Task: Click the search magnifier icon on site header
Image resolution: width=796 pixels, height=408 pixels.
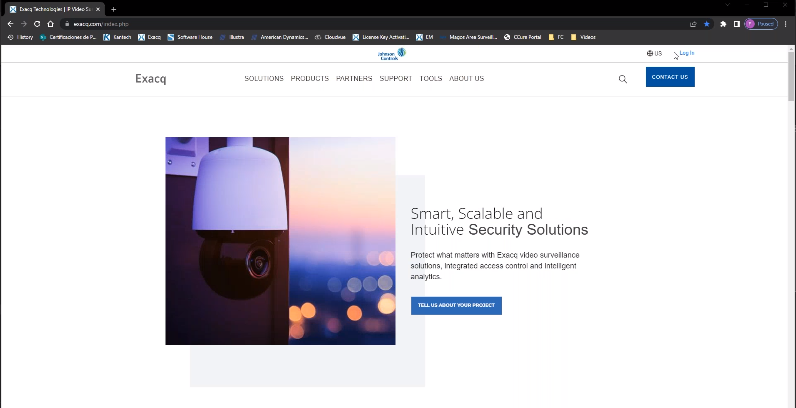Action: pos(623,79)
